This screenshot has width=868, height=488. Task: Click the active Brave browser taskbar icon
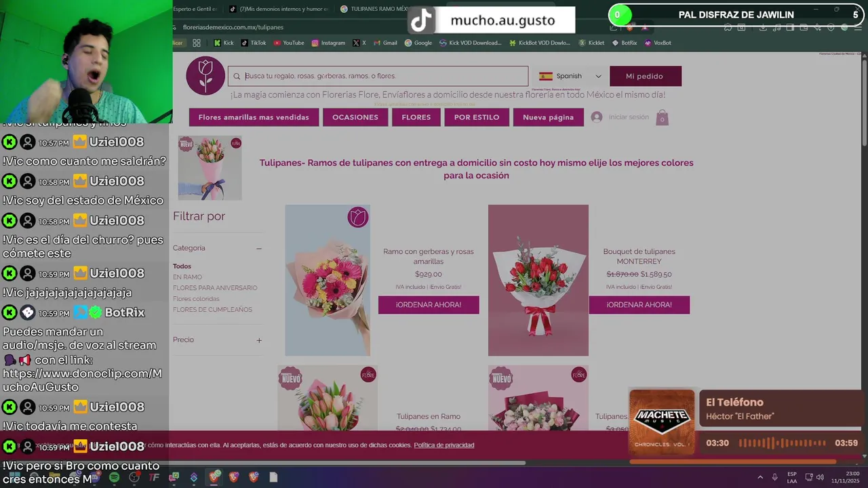pos(214,477)
